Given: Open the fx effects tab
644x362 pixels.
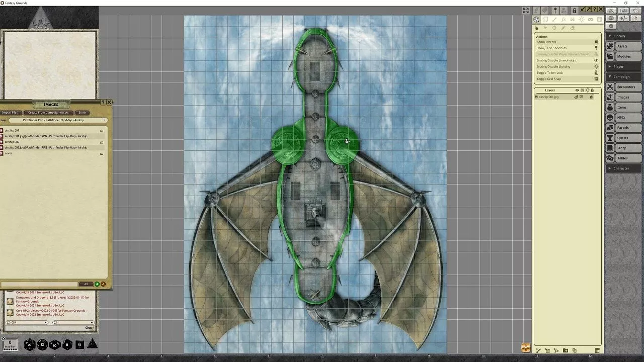Looking at the screenshot, I should click(x=563, y=20).
